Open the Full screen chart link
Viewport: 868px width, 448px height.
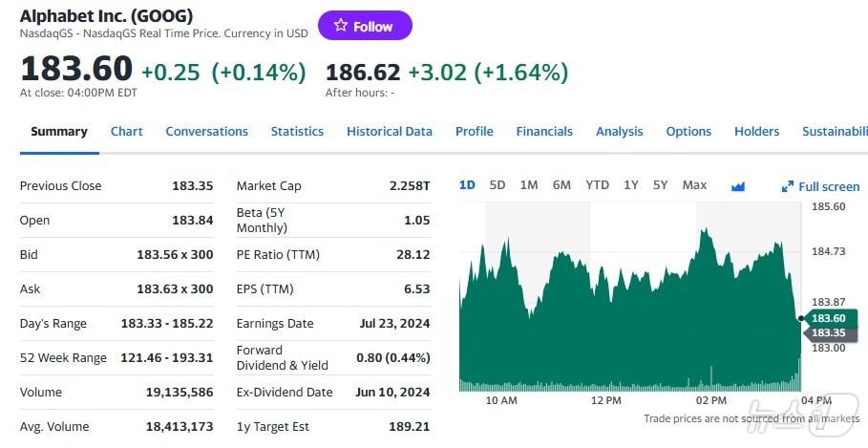828,187
